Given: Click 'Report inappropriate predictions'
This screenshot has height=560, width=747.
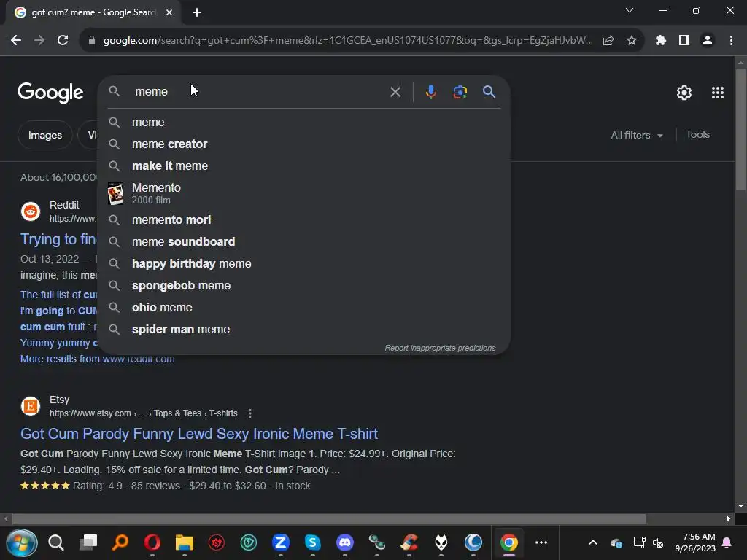Looking at the screenshot, I should pos(440,348).
